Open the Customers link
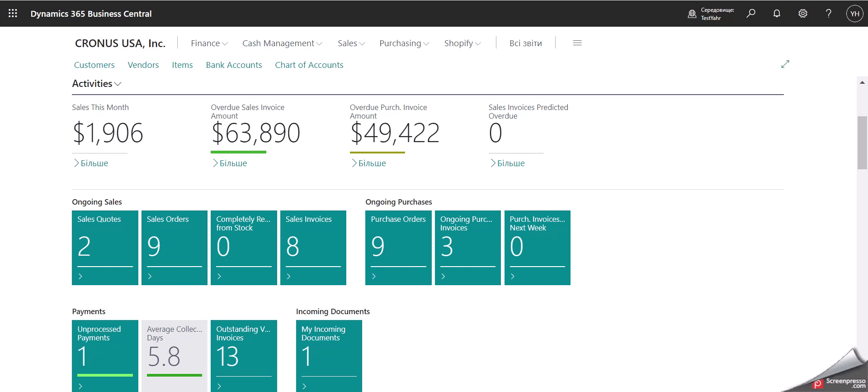Viewport: 868px width, 392px height. (x=94, y=65)
